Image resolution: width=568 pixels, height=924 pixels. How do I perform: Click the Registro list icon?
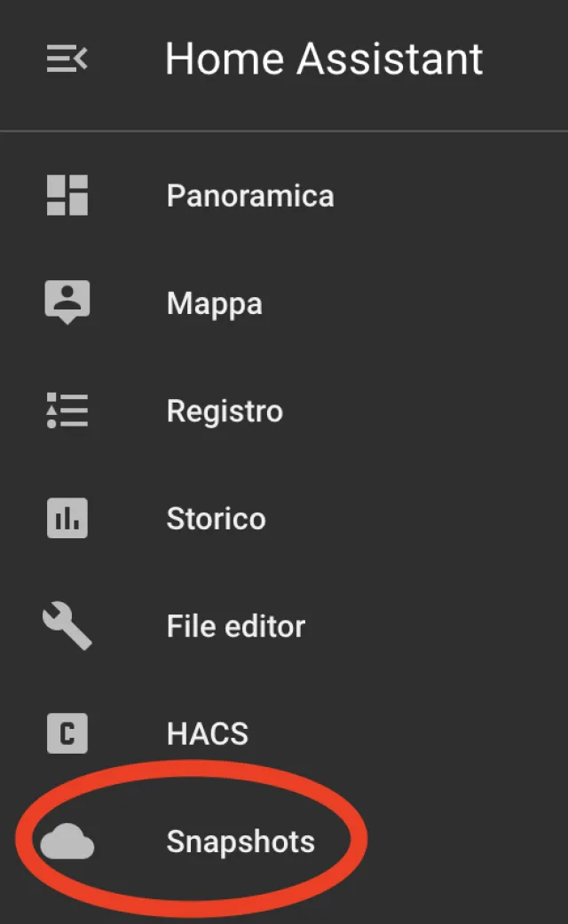pos(67,411)
